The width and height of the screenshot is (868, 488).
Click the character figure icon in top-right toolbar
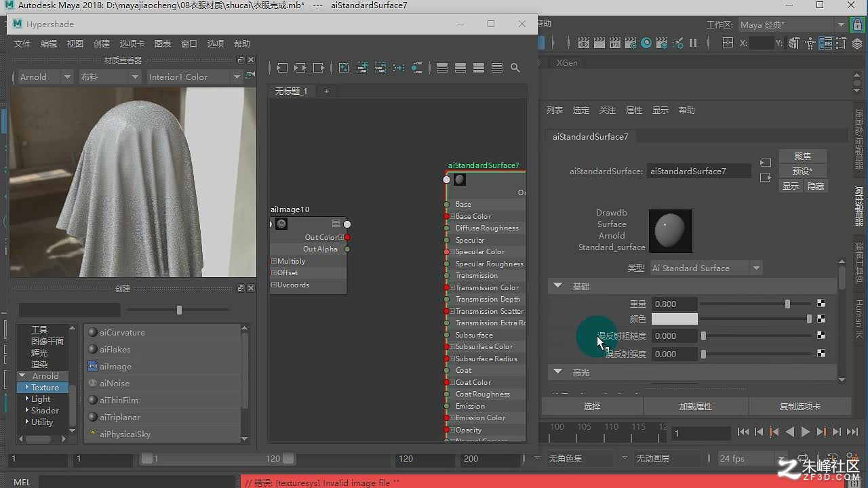pyautogui.click(x=810, y=43)
